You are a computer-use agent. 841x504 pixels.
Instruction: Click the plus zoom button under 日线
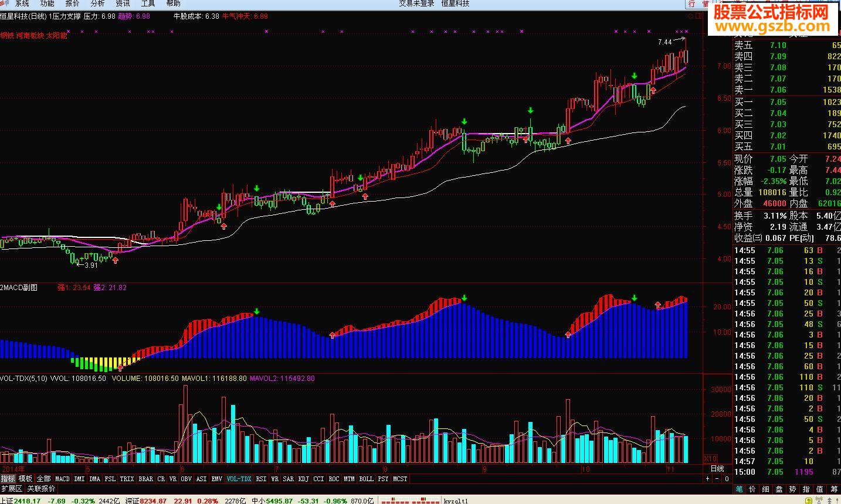(707, 479)
